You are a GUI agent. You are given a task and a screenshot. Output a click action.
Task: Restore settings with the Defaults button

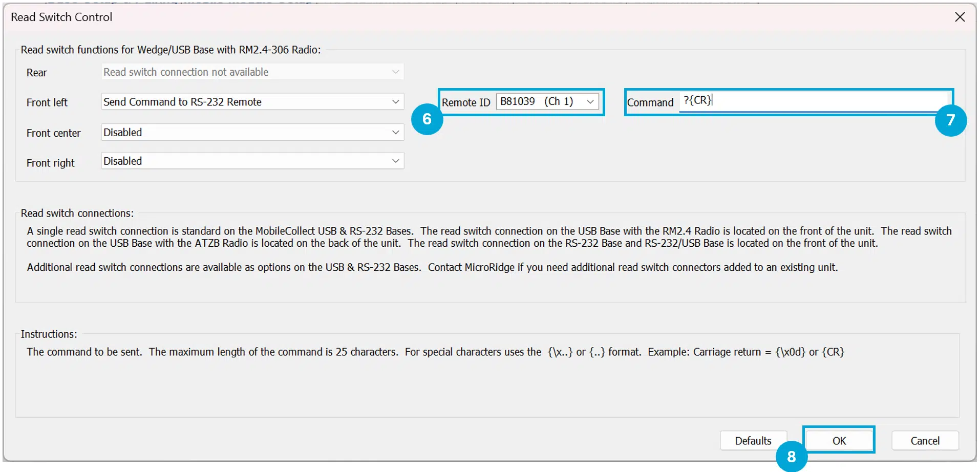click(x=753, y=440)
